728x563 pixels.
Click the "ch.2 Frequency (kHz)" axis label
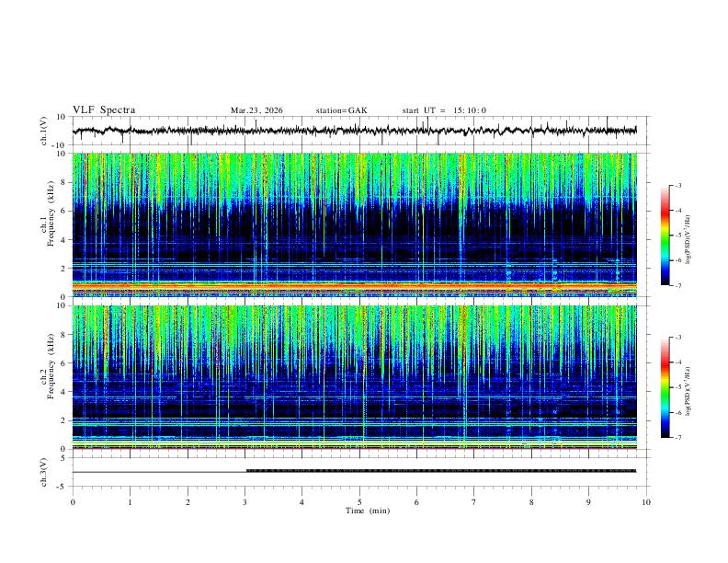coord(48,366)
